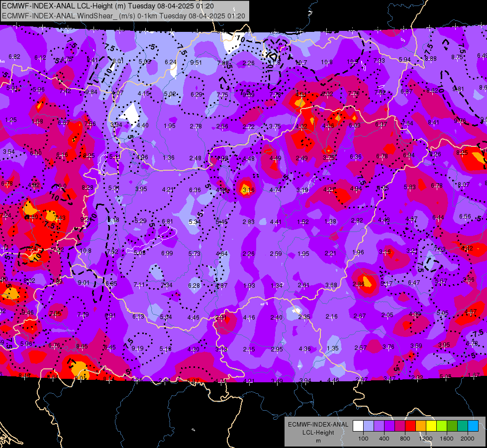Select the magenta legend swatch
Screen dimensions: 487x448
400,426
